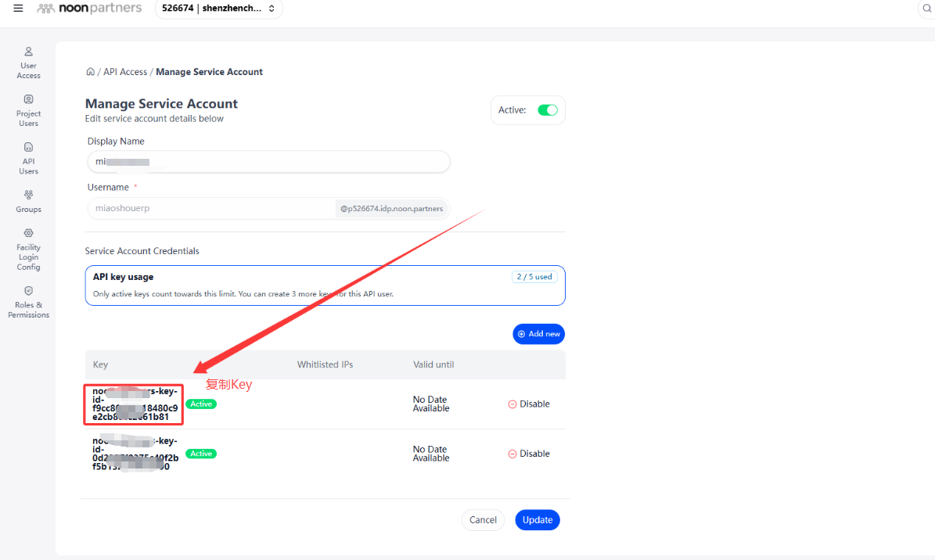Screen dimensions: 935x560
Task: Click the search icon at top right
Action: tap(926, 9)
